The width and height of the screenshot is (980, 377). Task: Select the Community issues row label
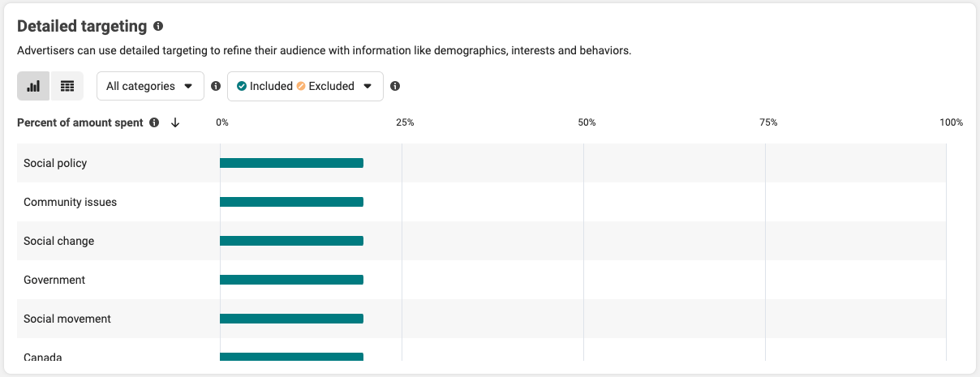70,202
